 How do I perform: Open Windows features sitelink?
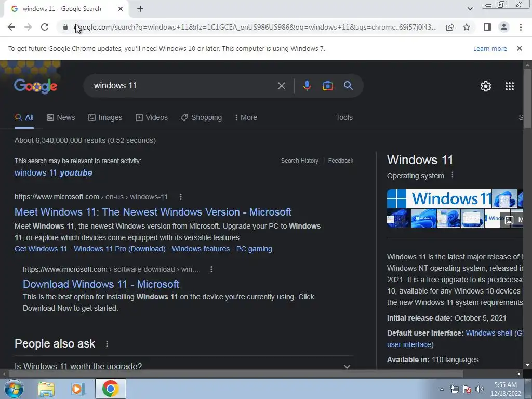pos(201,249)
